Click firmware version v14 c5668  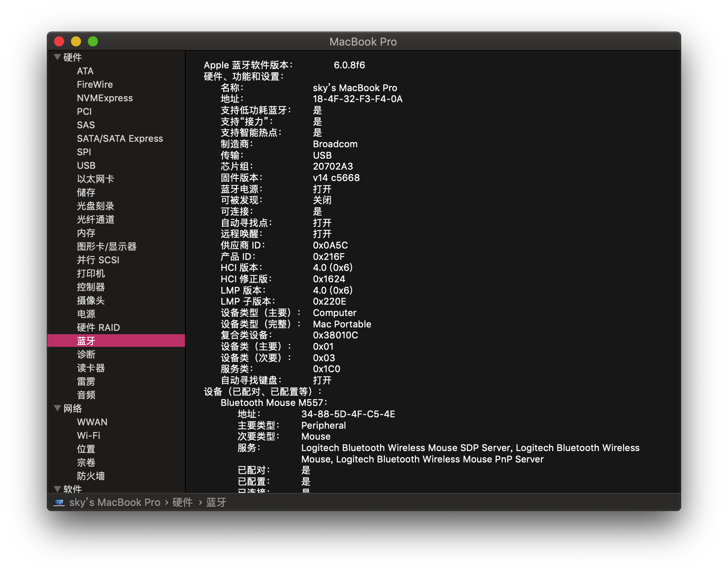pyautogui.click(x=336, y=178)
